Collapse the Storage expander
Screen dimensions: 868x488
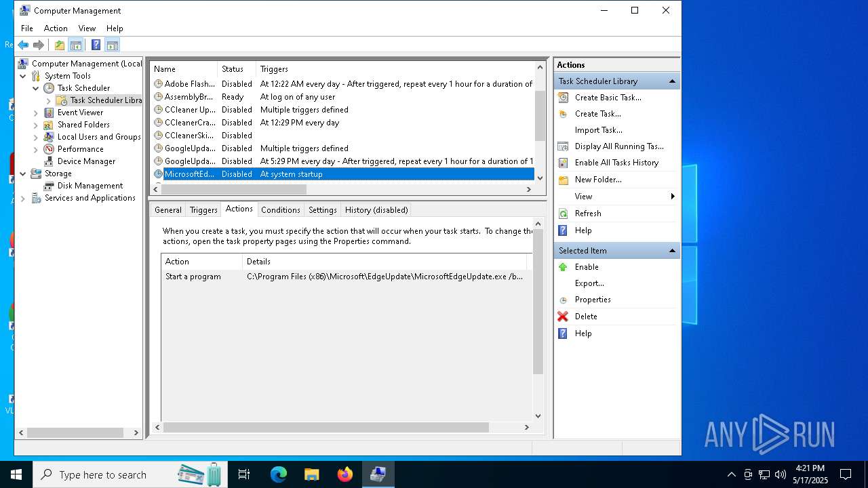tap(23, 174)
